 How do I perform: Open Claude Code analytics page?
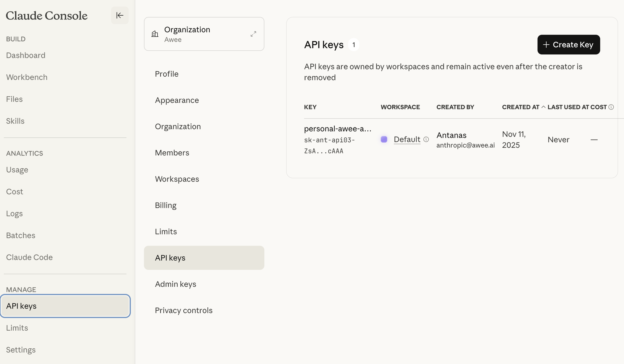click(29, 257)
